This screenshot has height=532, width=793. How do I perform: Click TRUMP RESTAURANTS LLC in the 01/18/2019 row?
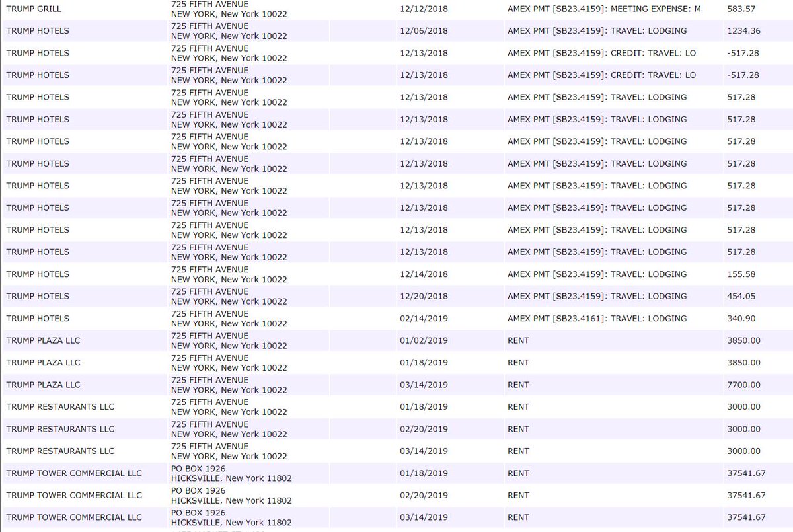pos(60,407)
